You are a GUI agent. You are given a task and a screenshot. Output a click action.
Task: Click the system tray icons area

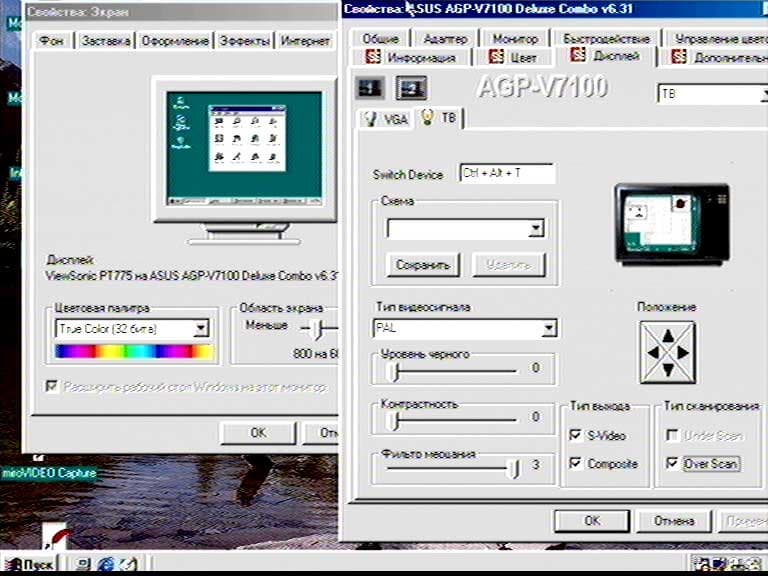pyautogui.click(x=729, y=564)
